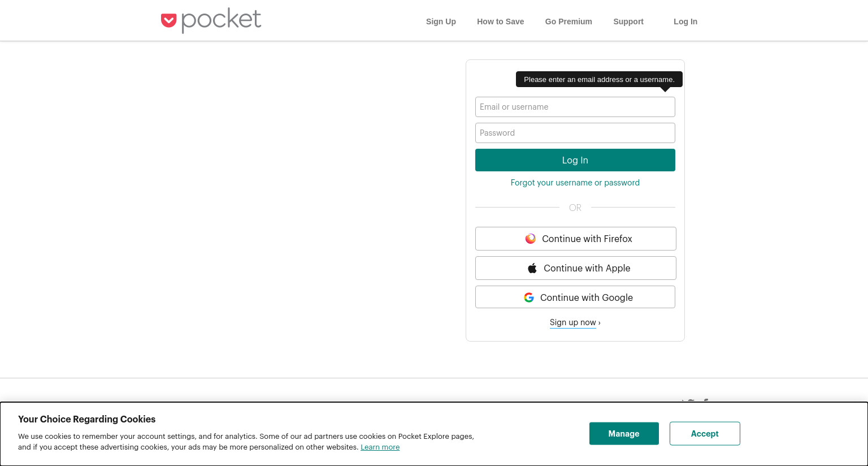Image resolution: width=868 pixels, height=466 pixels.
Task: Follow the Sign up now link
Action: pos(573,322)
